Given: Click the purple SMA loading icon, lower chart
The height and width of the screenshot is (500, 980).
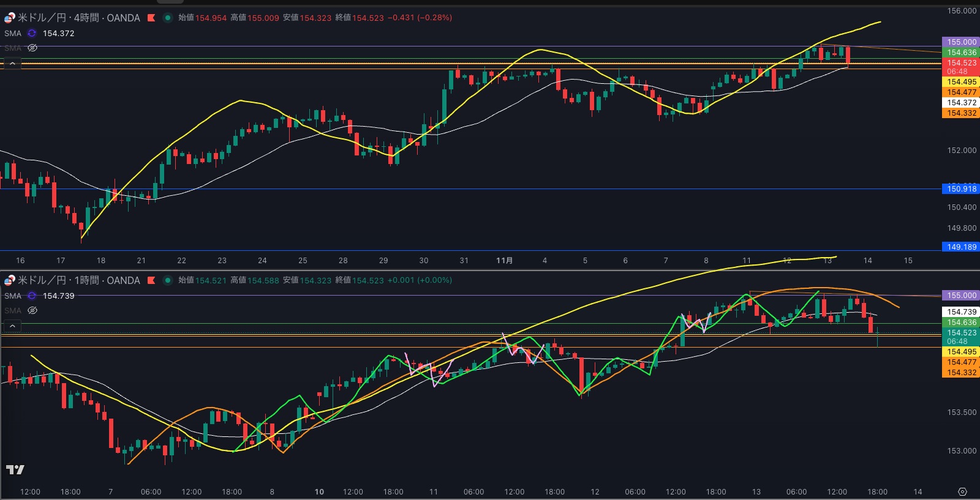Looking at the screenshot, I should tap(32, 296).
